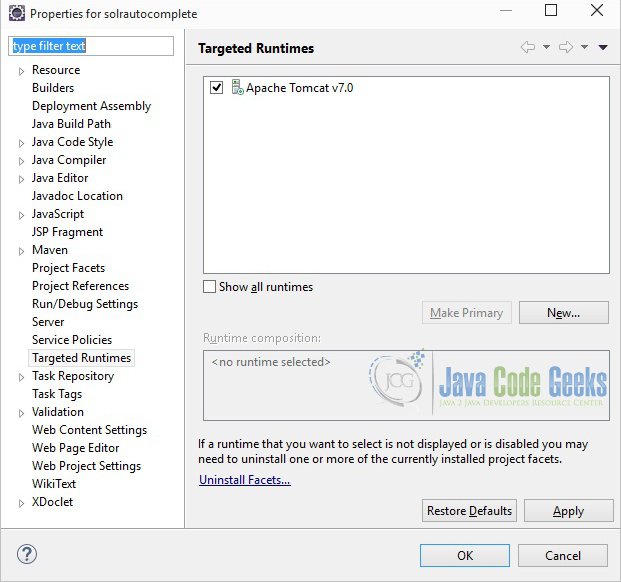This screenshot has width=621, height=582.
Task: Expand the XDoclet node
Action: (x=21, y=503)
